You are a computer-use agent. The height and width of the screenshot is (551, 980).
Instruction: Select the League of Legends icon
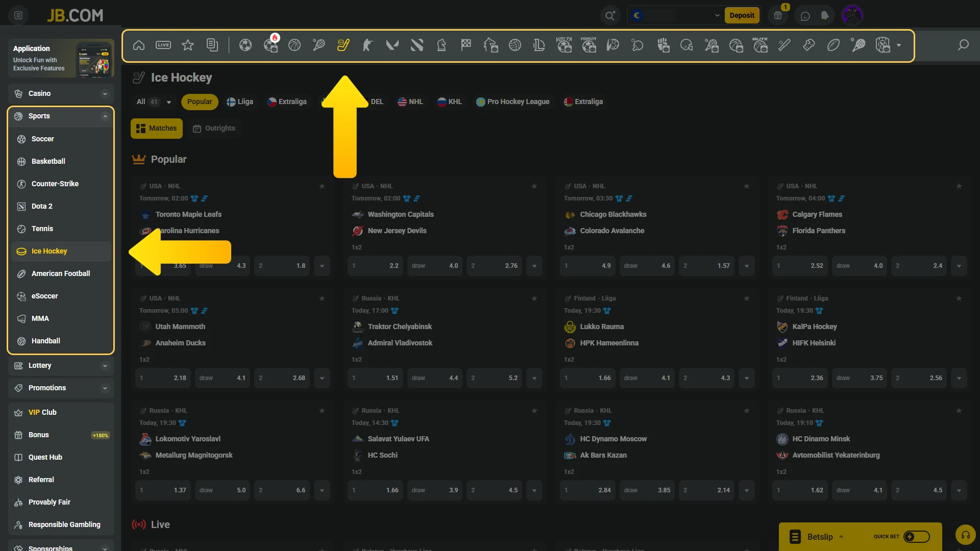tap(539, 45)
